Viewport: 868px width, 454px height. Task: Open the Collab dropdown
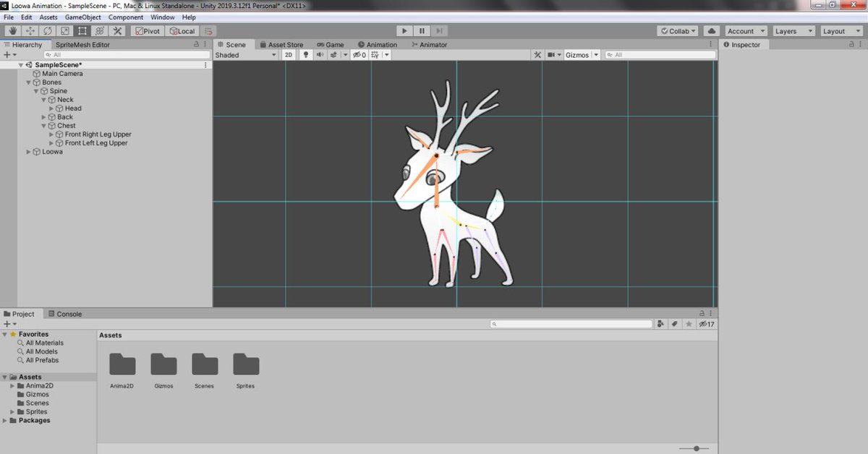click(x=678, y=31)
